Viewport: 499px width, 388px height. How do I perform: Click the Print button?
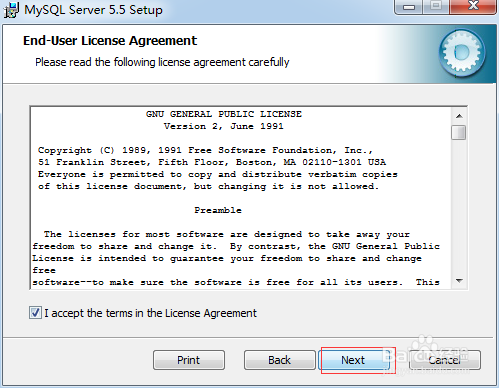[x=189, y=360]
